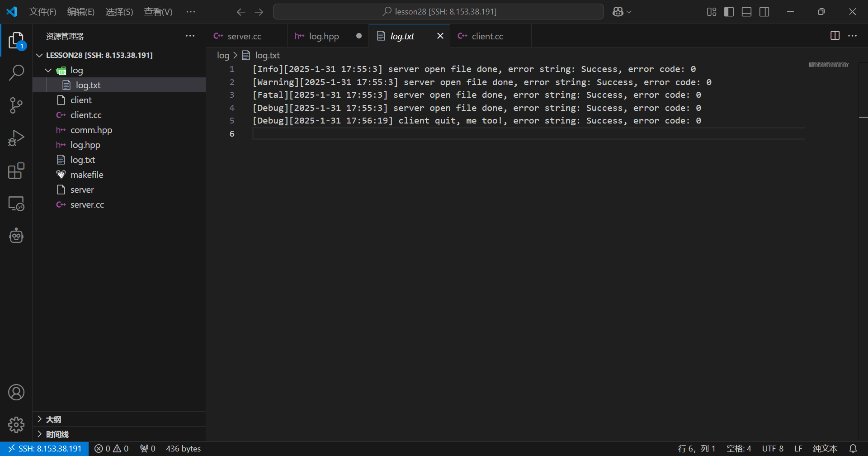Click the VS Code logo icon

(12, 12)
